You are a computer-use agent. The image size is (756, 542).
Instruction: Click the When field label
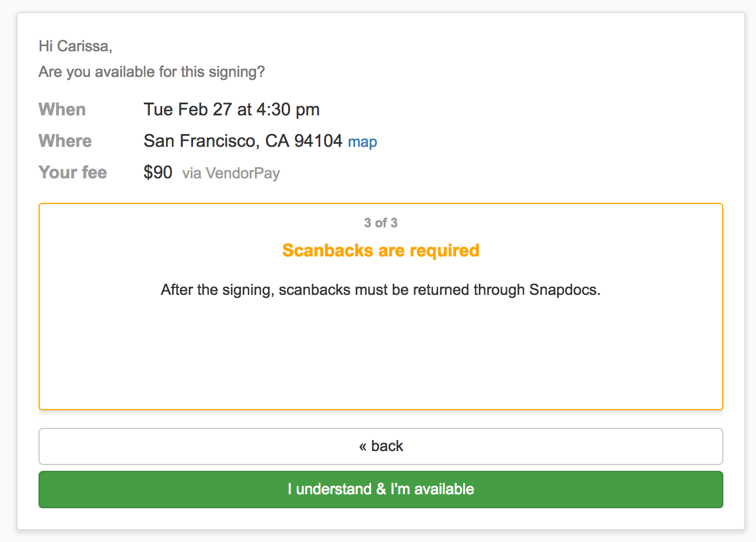click(62, 109)
